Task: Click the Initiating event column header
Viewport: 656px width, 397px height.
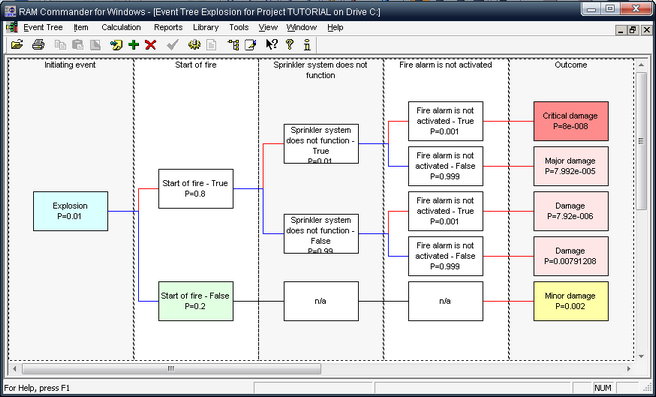Action: point(70,65)
